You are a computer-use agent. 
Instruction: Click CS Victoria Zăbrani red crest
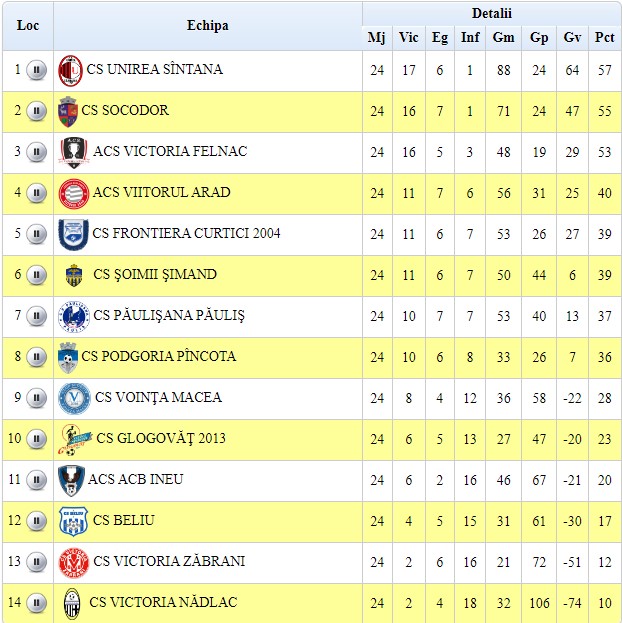[73, 562]
